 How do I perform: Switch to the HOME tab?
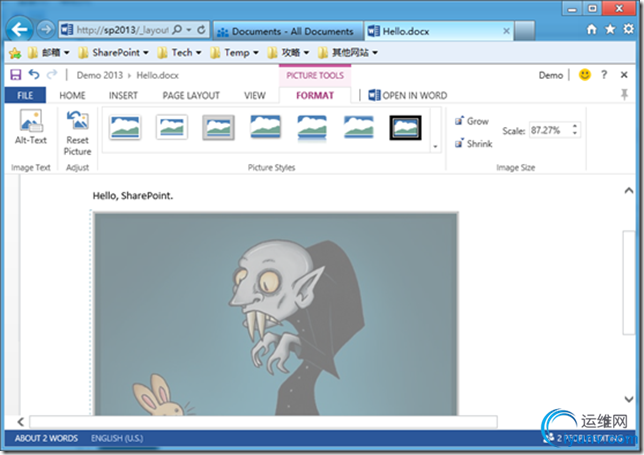pos(72,95)
